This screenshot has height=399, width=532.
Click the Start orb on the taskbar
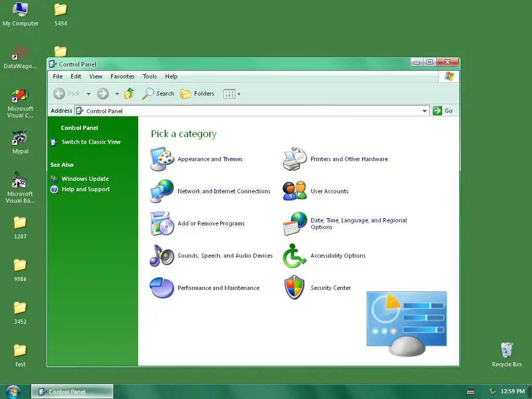tap(13, 392)
